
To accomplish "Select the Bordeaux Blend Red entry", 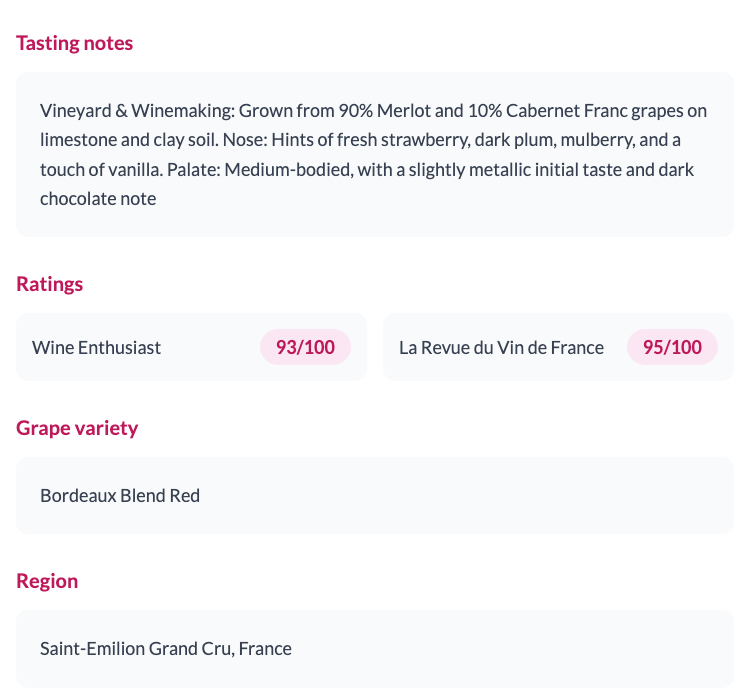I will click(x=120, y=495).
